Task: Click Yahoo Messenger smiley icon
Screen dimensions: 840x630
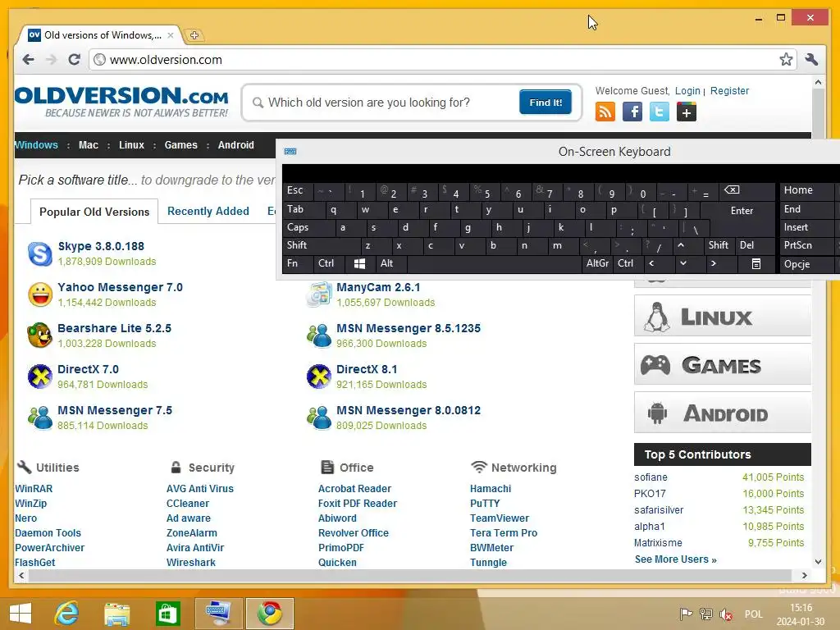Action: coord(40,294)
